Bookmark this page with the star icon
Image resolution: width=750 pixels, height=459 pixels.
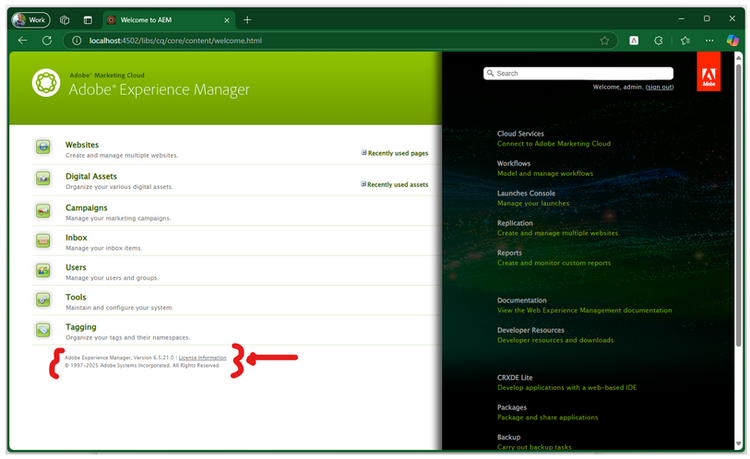click(x=605, y=41)
